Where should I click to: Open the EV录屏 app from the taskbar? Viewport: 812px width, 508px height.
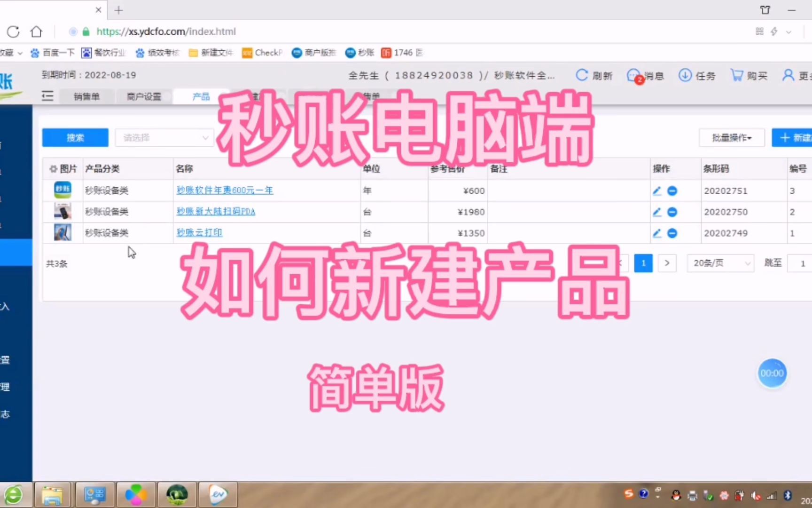tap(217, 494)
